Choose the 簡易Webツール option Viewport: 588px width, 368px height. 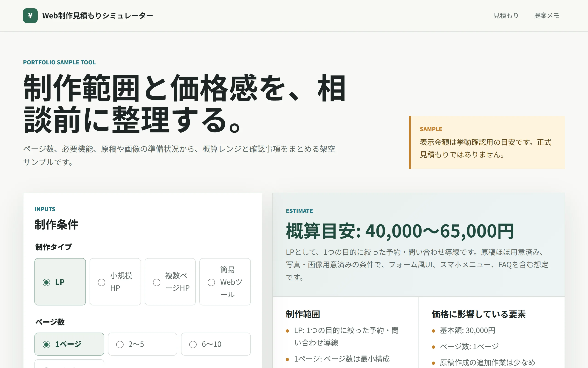[x=225, y=282]
